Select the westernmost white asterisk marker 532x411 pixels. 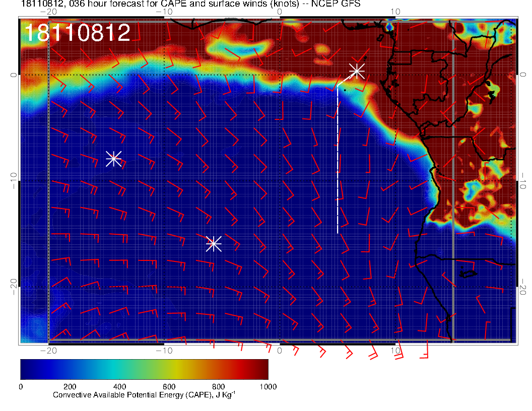click(113, 158)
